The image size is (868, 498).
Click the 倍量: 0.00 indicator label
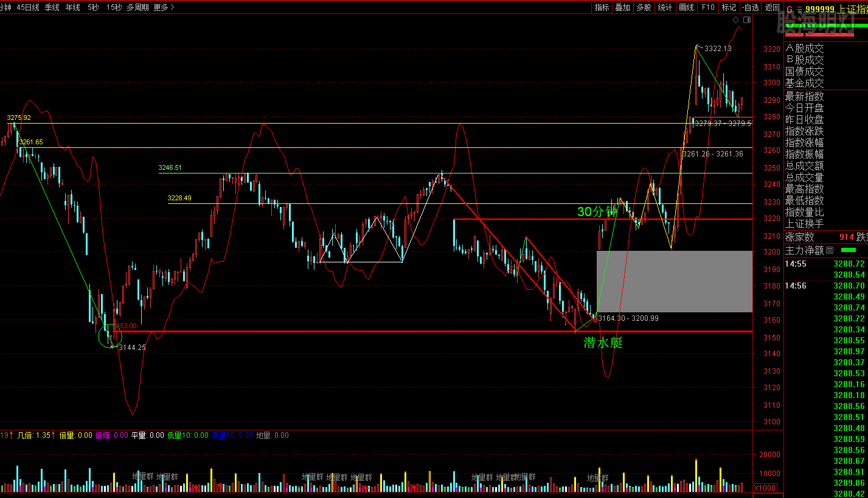click(76, 435)
